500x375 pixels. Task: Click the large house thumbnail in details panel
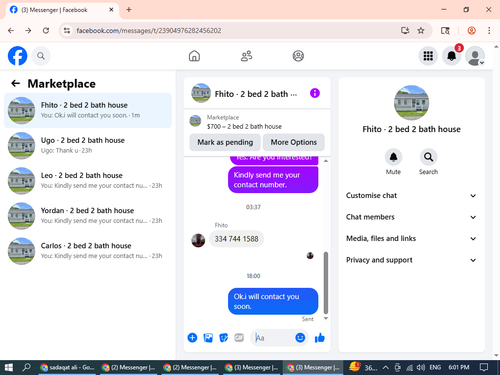pos(411,102)
